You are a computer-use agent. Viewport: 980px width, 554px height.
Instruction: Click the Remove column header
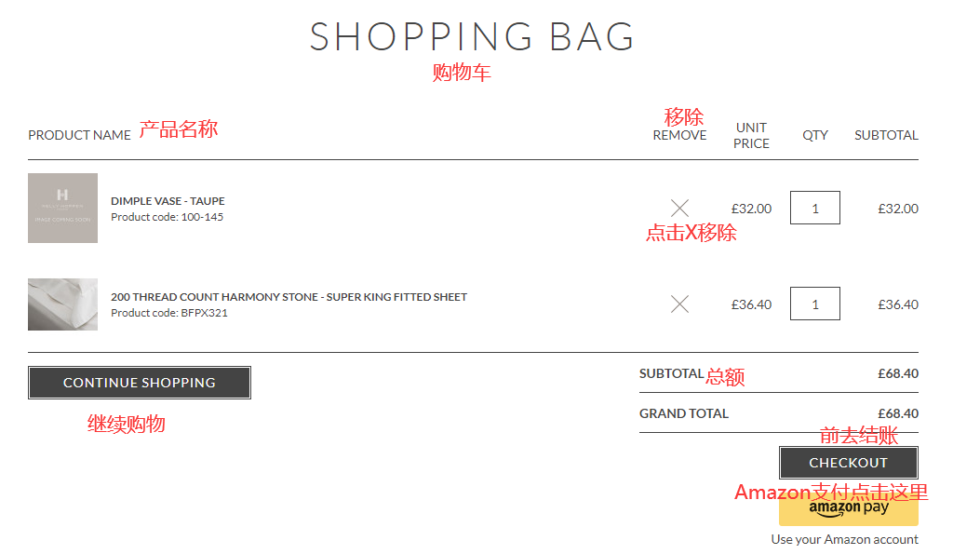(679, 135)
